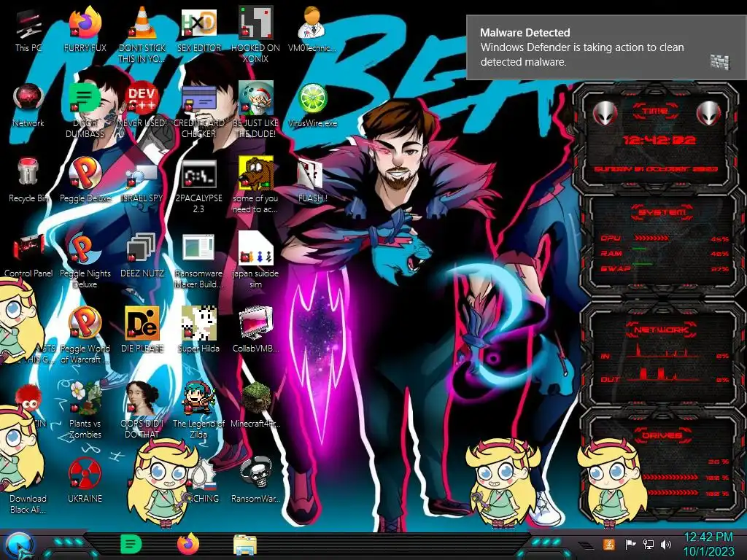This screenshot has width=747, height=560.
Task: Open the VLC cone DONT STICK shortcut
Action: pyautogui.click(x=142, y=36)
